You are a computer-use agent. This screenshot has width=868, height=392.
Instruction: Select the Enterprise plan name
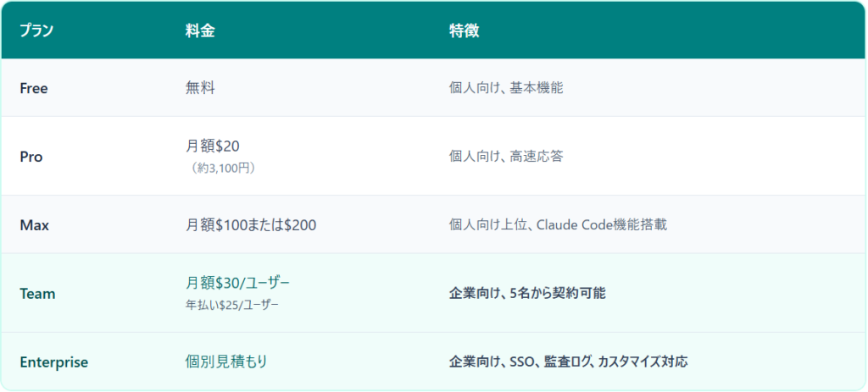[x=53, y=362]
